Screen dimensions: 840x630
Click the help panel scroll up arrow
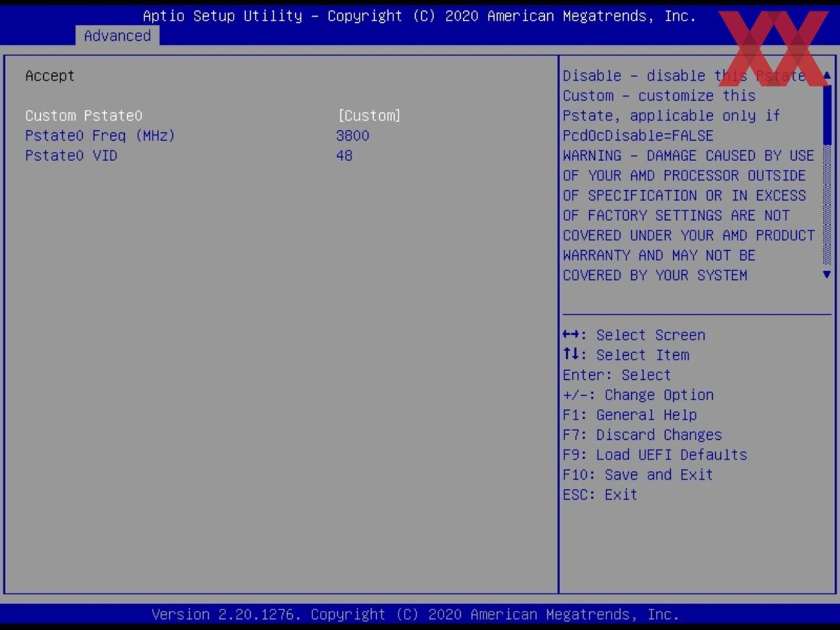click(827, 75)
